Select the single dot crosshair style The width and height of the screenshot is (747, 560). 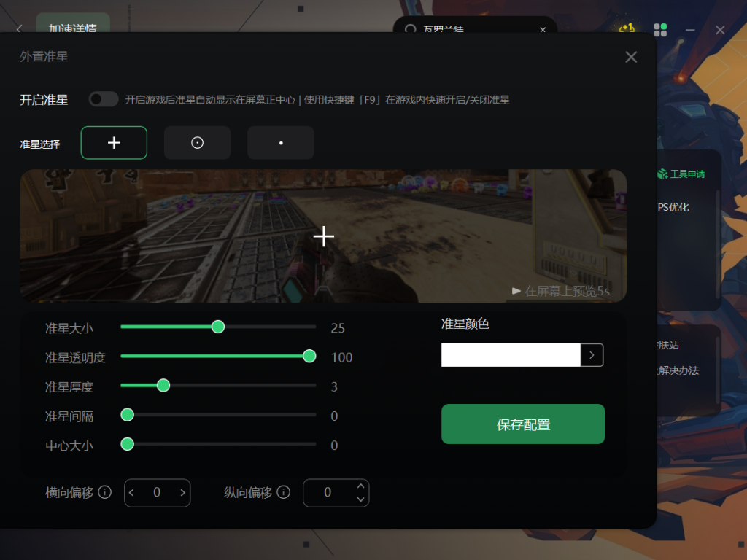(x=281, y=143)
